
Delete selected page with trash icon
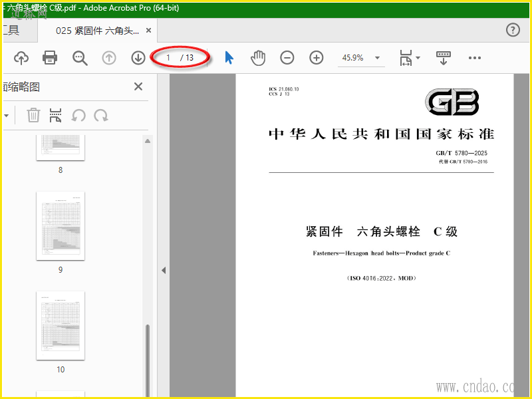pos(34,115)
